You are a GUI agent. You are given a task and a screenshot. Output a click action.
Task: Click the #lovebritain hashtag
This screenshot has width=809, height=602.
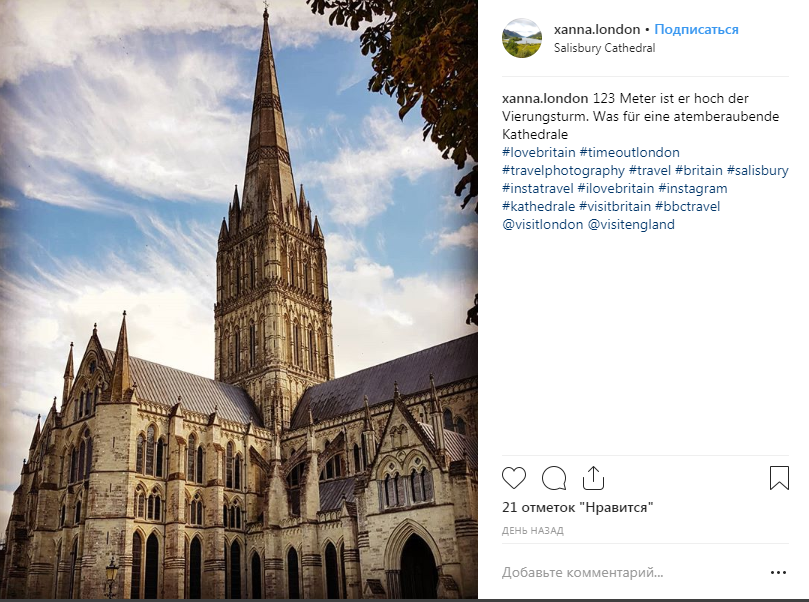point(539,152)
